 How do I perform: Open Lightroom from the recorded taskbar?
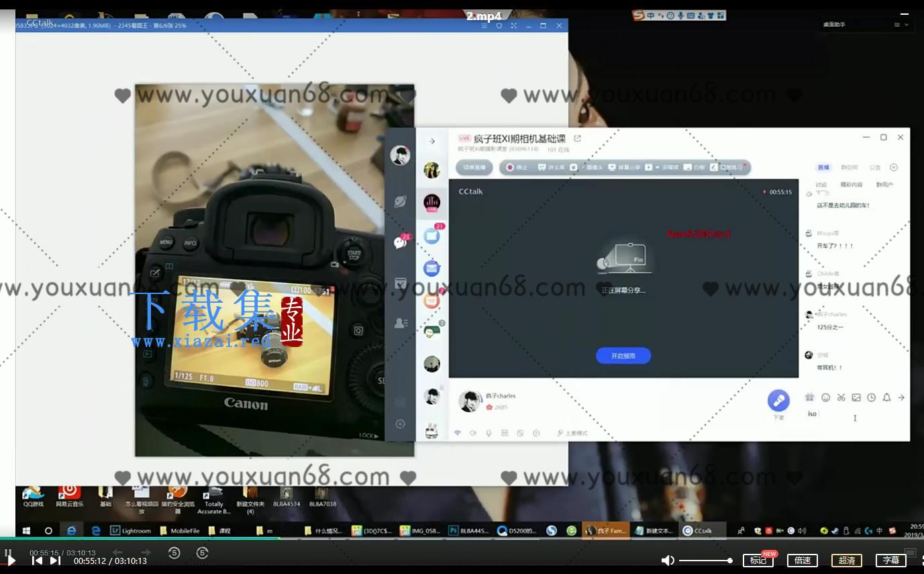[131, 530]
